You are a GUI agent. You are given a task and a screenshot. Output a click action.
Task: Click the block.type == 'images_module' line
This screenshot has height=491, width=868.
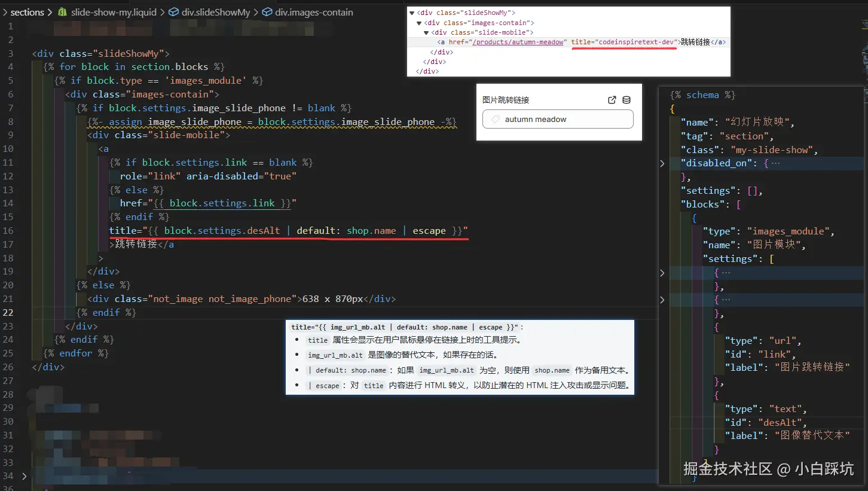tap(158, 80)
